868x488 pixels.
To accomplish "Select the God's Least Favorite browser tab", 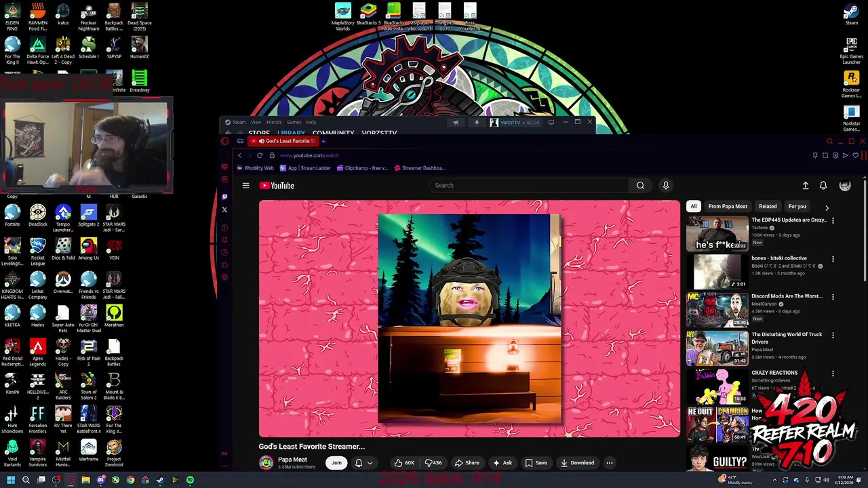I will pos(283,141).
